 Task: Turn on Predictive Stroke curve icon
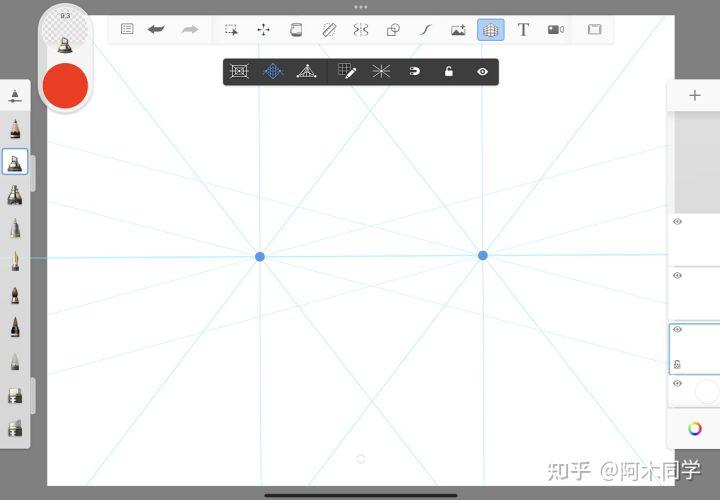[x=426, y=30]
